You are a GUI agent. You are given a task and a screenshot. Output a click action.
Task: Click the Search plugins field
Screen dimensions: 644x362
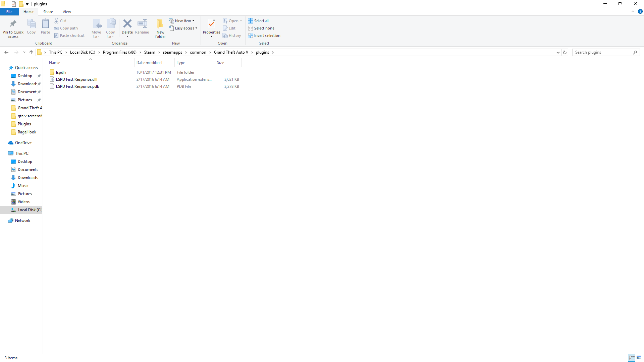pyautogui.click(x=603, y=52)
